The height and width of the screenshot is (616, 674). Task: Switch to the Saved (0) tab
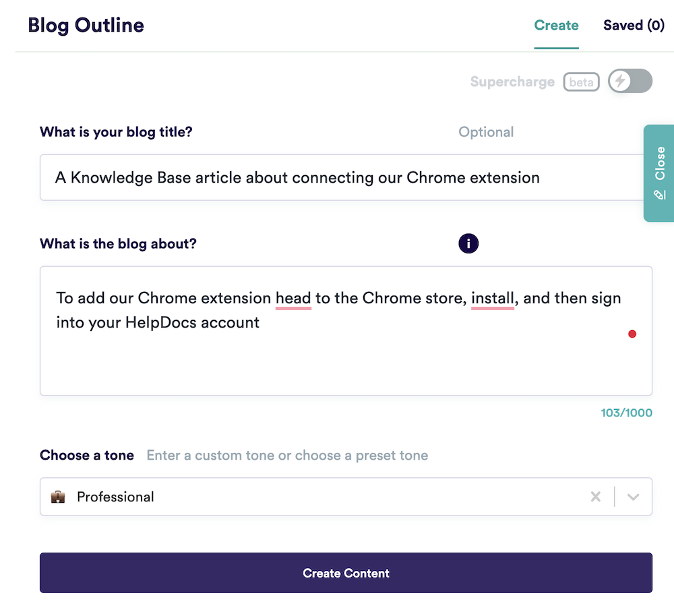[x=634, y=26]
